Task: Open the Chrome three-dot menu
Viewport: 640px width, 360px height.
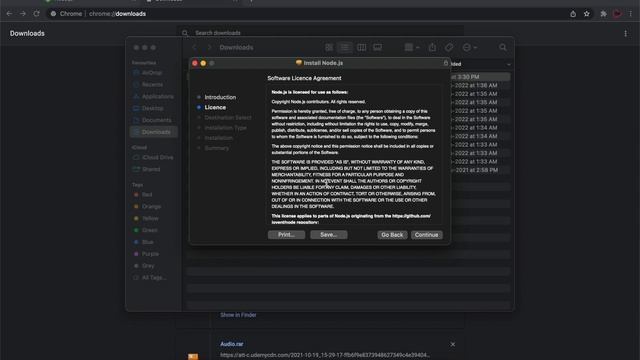Action: [630, 14]
